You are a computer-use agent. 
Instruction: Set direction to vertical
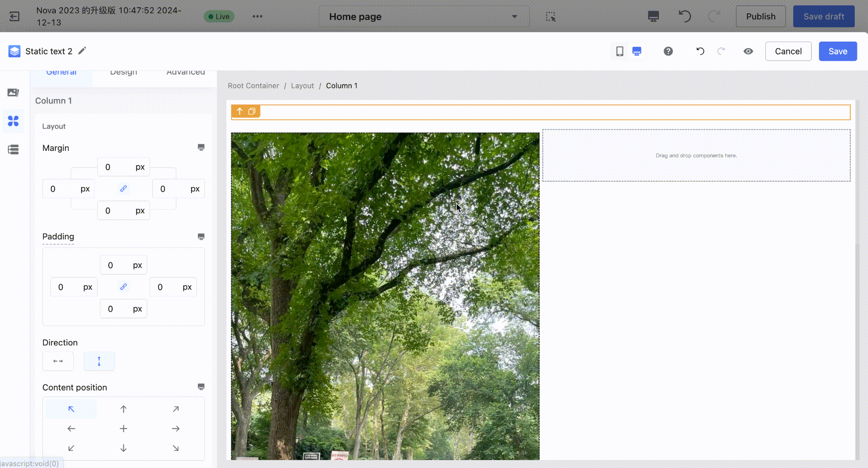[x=99, y=361]
